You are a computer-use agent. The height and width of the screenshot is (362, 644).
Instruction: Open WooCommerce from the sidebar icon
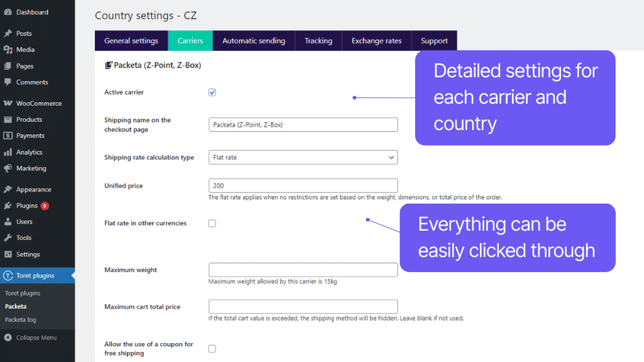(8, 102)
